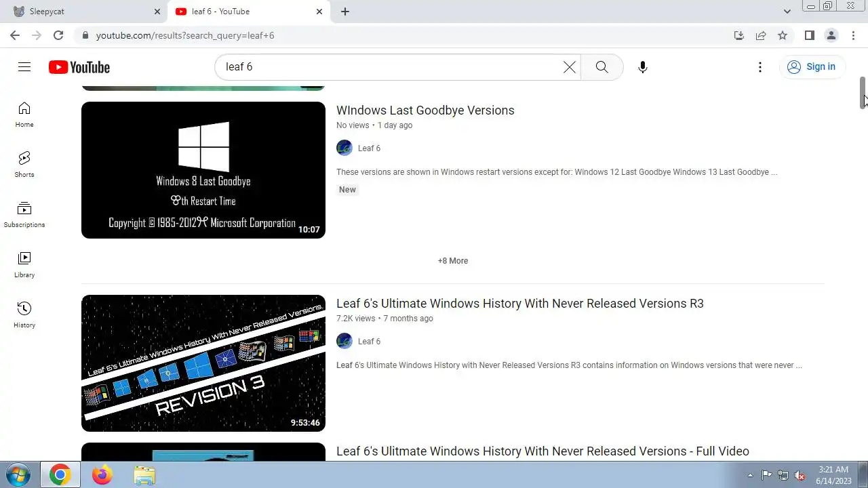Viewport: 868px width, 488px height.
Task: Click Leaf 6 channel name under Last Goodbye video
Action: [x=369, y=148]
